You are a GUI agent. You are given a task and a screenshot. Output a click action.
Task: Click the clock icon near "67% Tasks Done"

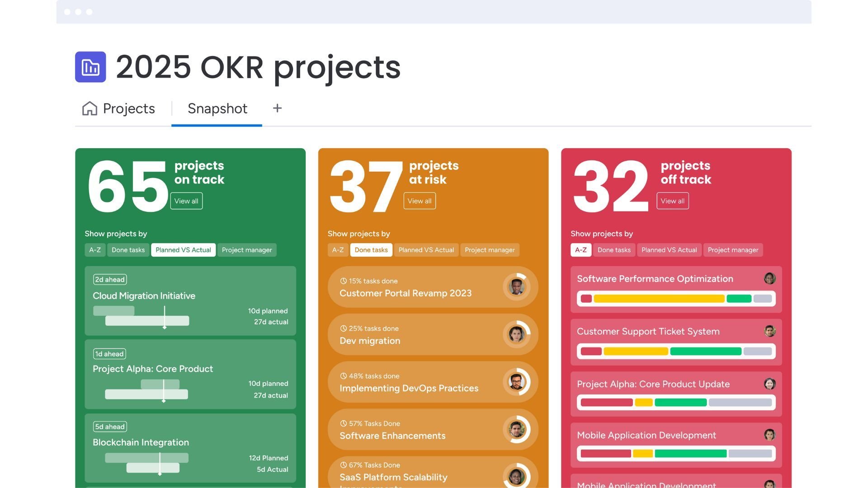click(x=344, y=465)
